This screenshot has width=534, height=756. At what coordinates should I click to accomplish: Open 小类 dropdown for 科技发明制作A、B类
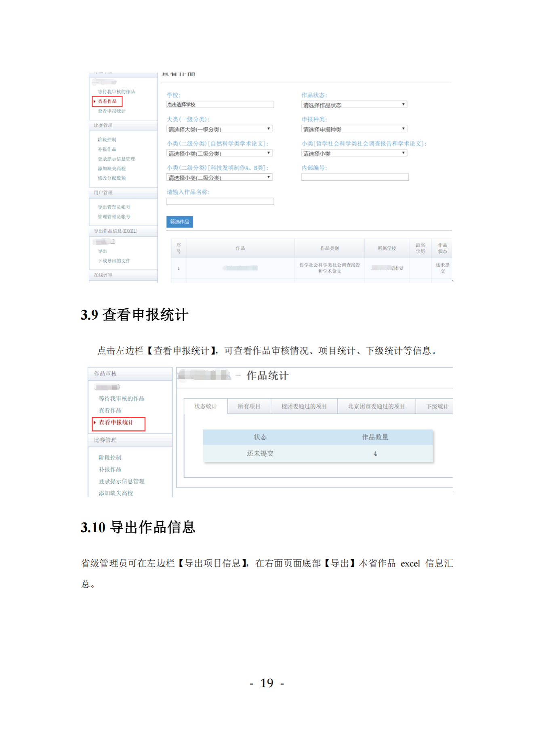(x=219, y=178)
